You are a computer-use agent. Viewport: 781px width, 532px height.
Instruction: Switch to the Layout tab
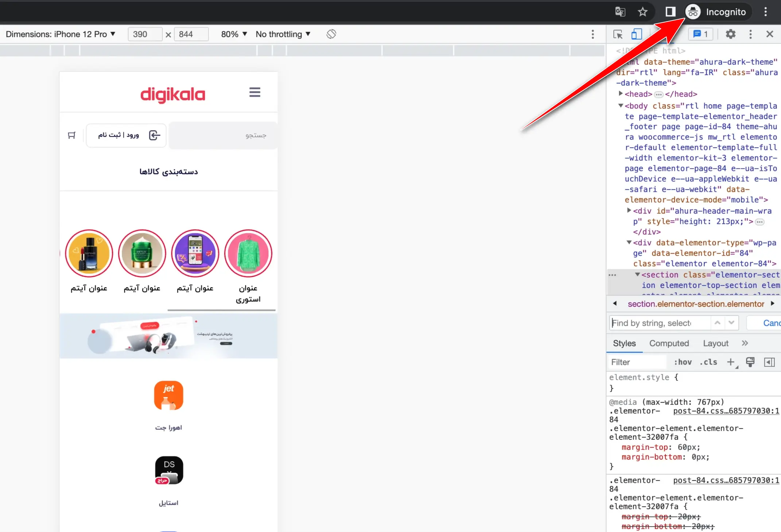pyautogui.click(x=715, y=343)
